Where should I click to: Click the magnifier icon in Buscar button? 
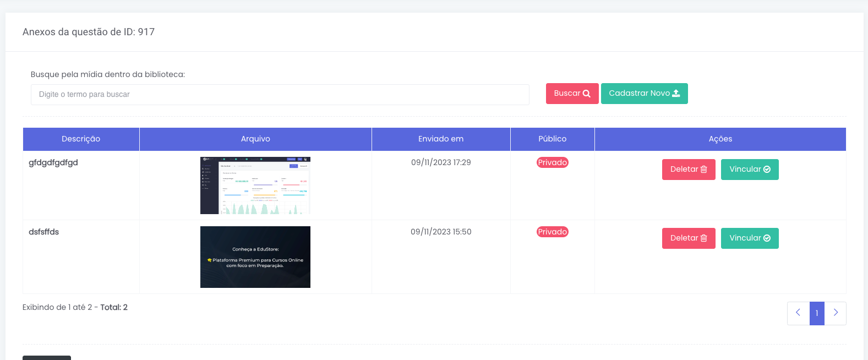(587, 94)
